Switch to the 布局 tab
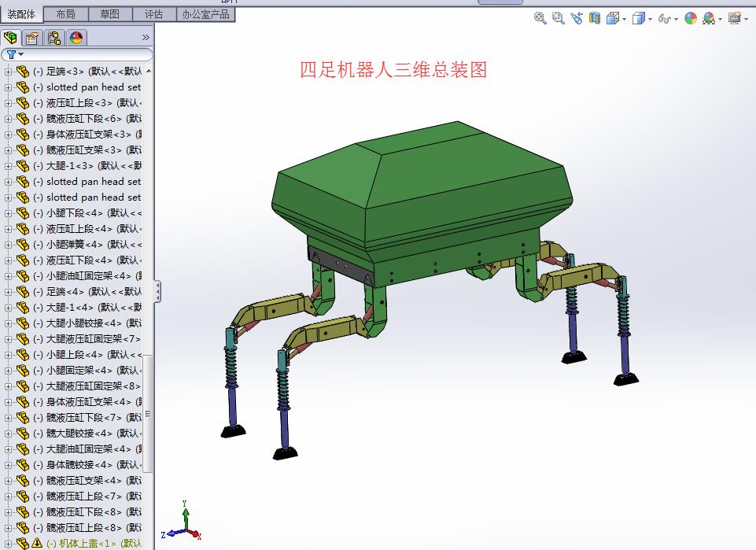This screenshot has height=550, width=756. (65, 14)
